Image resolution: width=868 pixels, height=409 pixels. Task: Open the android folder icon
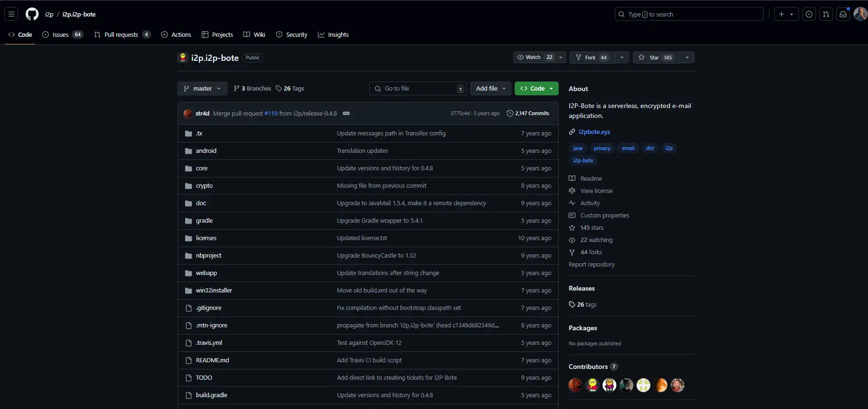coord(188,151)
